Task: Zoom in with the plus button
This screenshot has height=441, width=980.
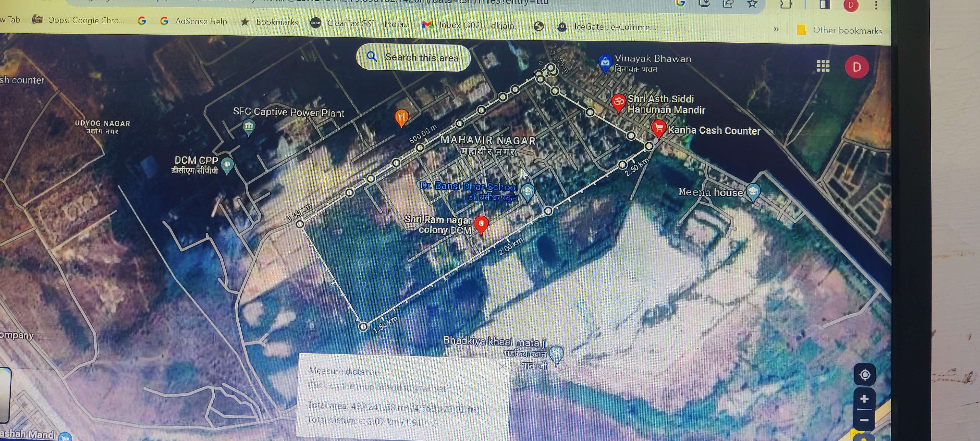Action: coord(864,398)
